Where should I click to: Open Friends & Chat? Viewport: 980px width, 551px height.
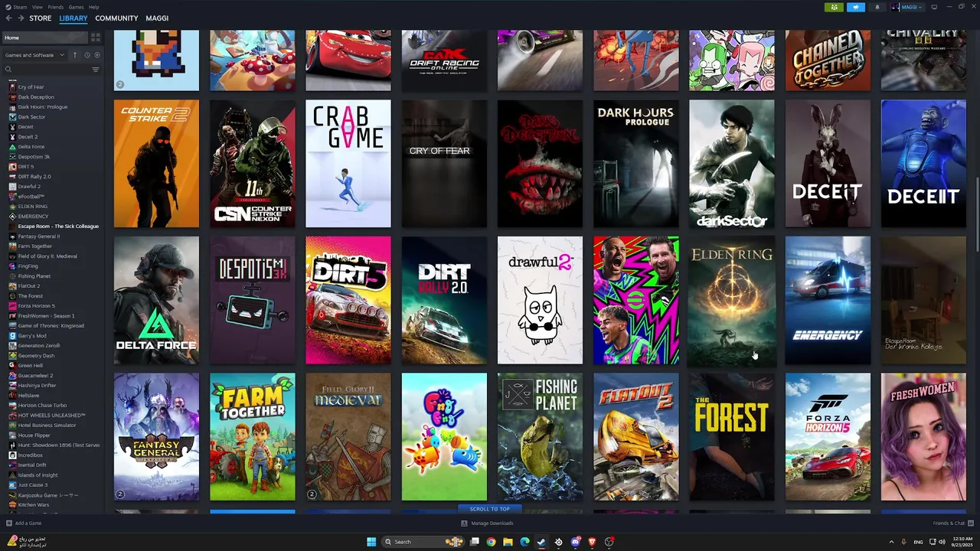(x=953, y=523)
